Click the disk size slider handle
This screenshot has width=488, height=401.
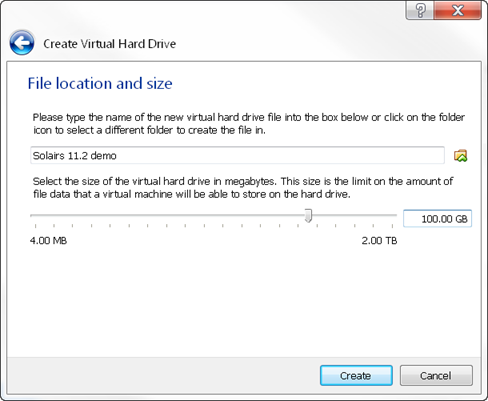click(x=308, y=216)
